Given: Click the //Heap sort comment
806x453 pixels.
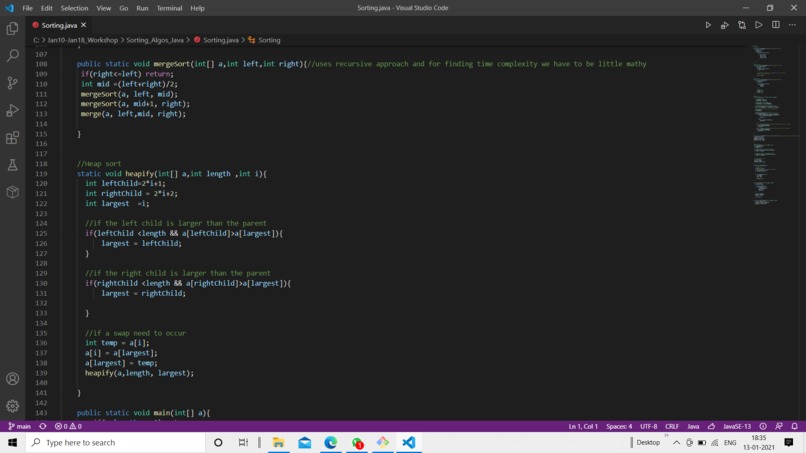Looking at the screenshot, I should point(99,164).
